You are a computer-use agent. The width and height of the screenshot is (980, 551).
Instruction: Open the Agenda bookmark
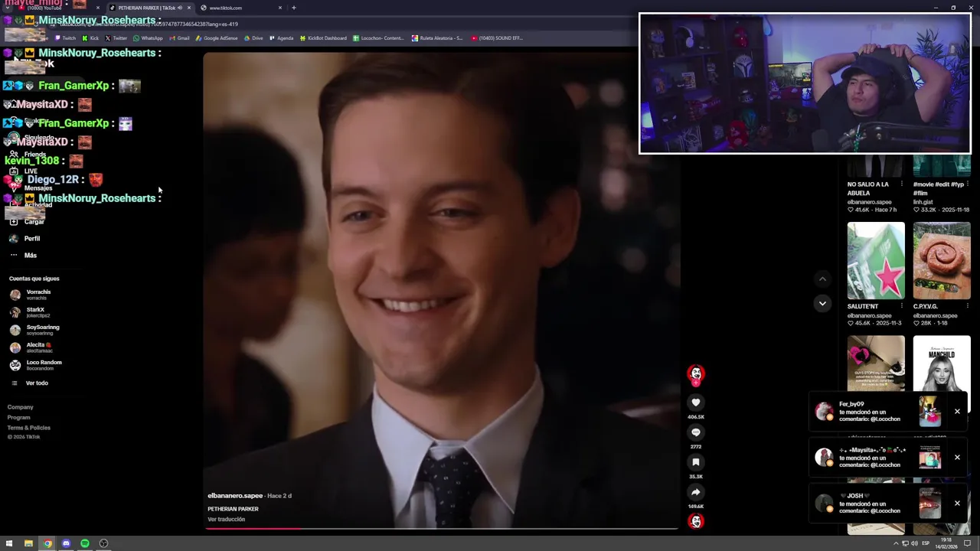click(282, 38)
